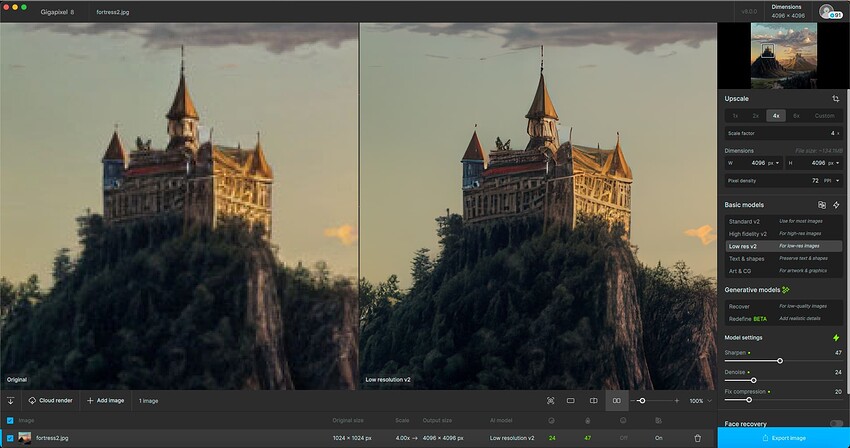
Task: Enable the Face recovery toggle
Action: (836, 424)
